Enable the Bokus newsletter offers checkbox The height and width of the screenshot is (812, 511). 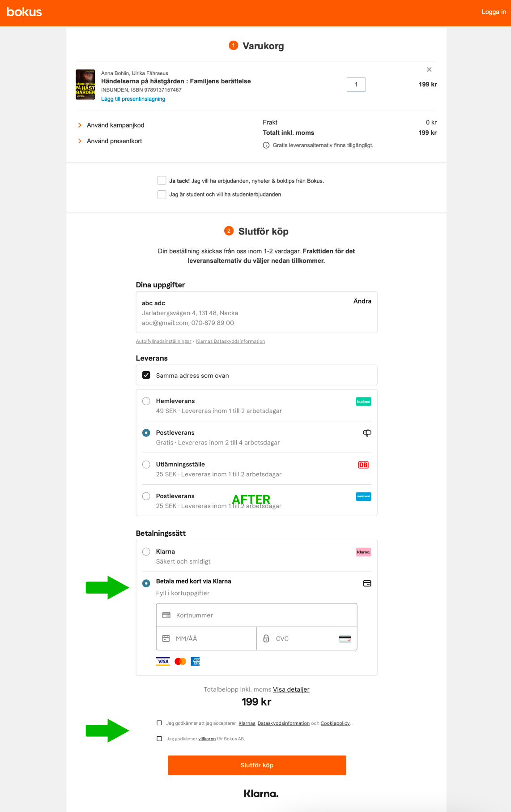click(x=162, y=180)
